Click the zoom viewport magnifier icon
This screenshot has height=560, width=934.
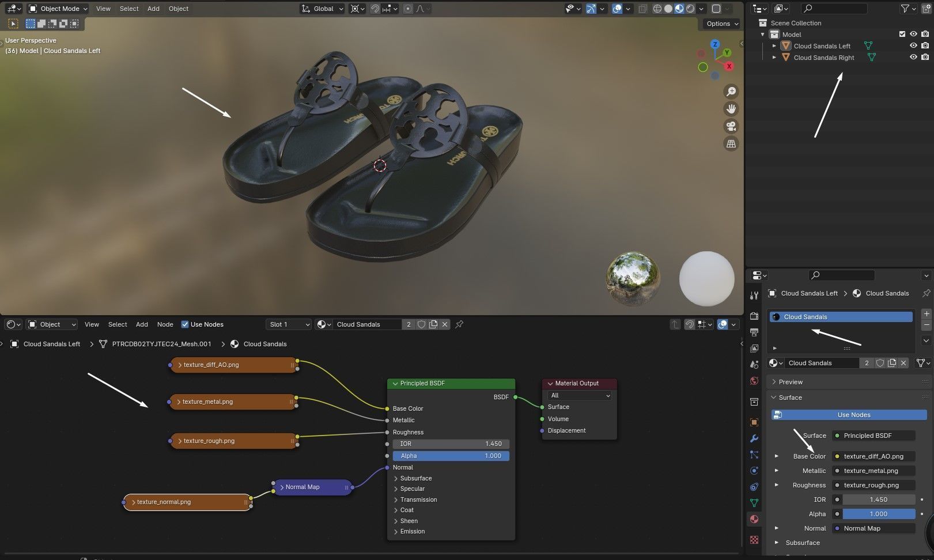(x=731, y=92)
